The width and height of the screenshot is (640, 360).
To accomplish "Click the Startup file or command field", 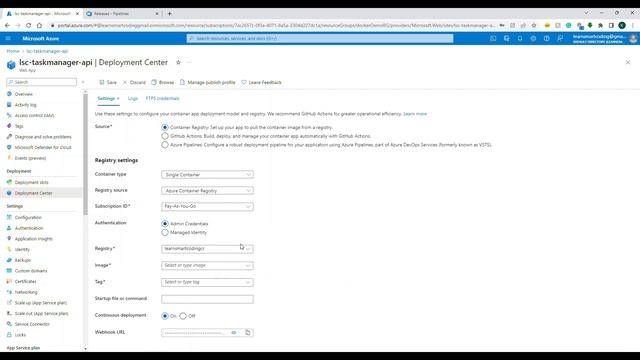I will (x=207, y=299).
